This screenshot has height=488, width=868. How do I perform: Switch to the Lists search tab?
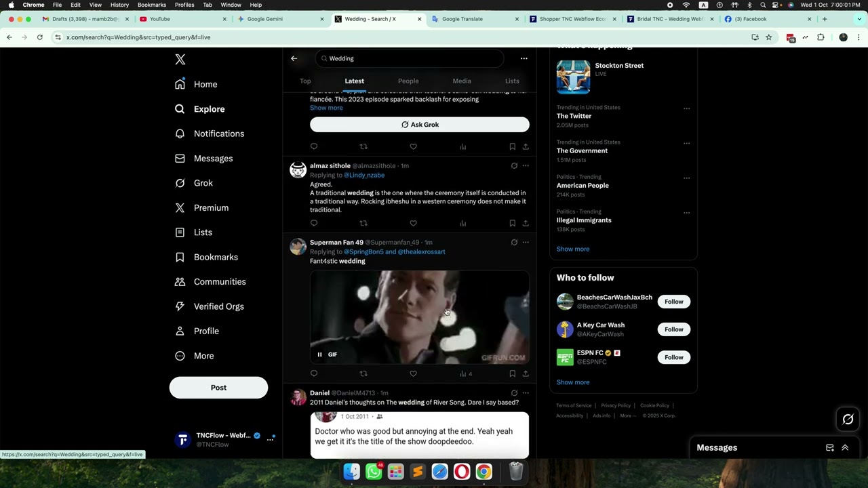512,81
